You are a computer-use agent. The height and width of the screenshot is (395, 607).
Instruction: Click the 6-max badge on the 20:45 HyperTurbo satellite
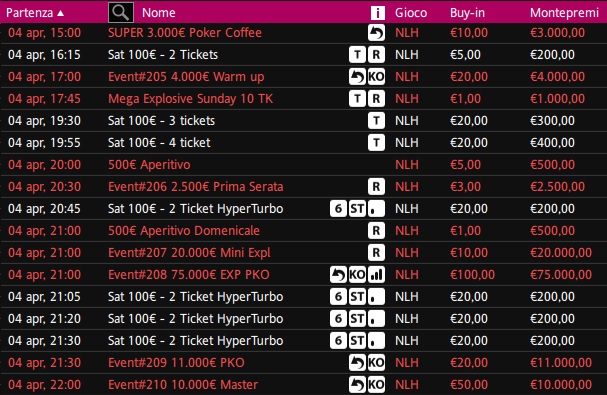tap(338, 209)
